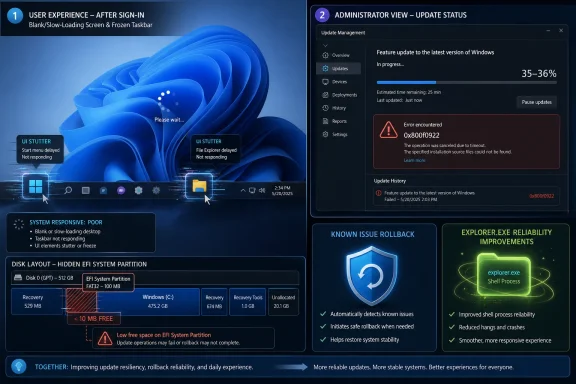This screenshot has width=576, height=384.
Task: Follow the Learn more link in error box
Action: coord(414,160)
